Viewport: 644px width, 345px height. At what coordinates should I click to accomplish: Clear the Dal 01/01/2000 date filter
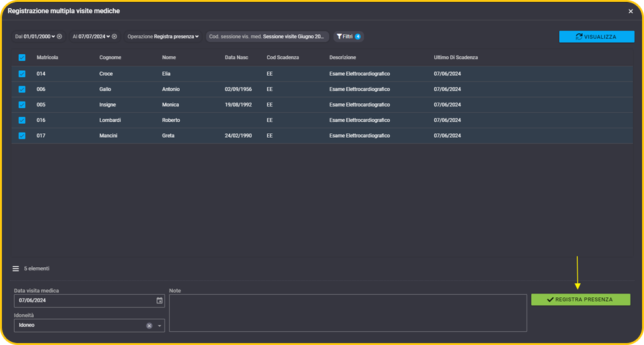[x=59, y=36]
